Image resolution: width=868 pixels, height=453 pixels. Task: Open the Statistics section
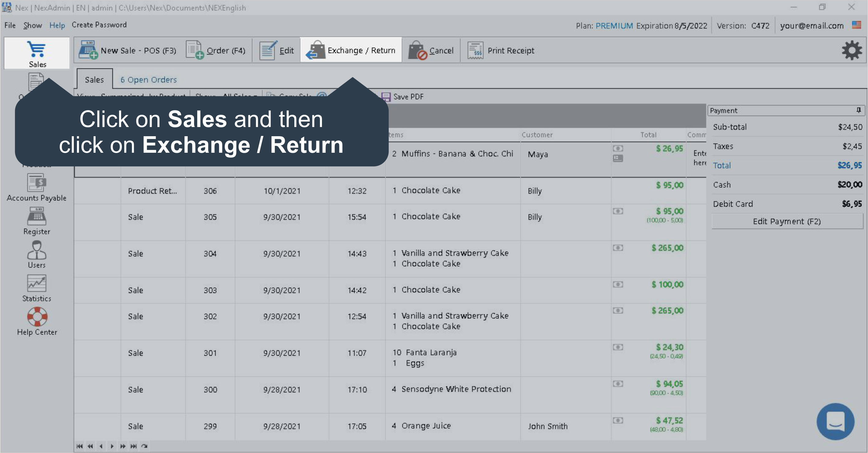click(36, 288)
